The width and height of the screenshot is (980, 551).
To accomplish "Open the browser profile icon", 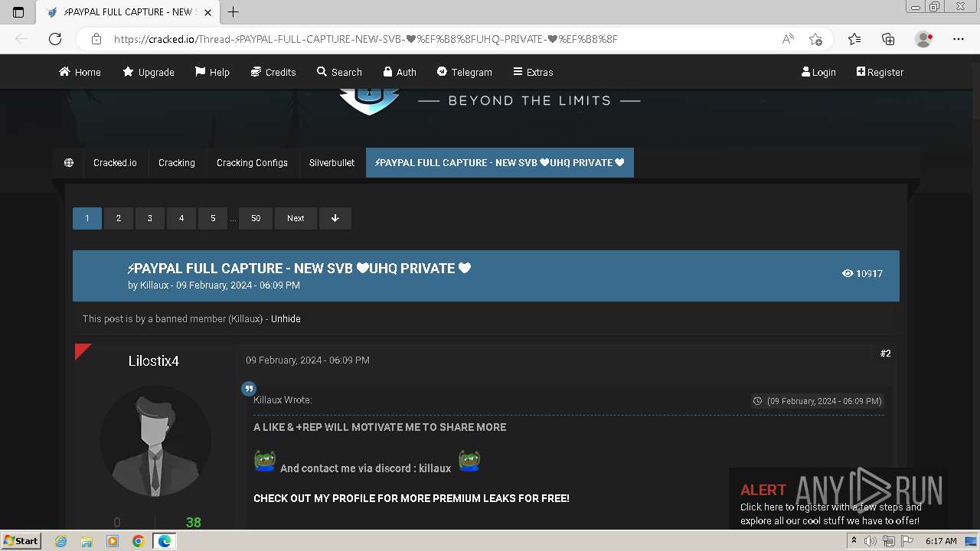I will pos(924,39).
